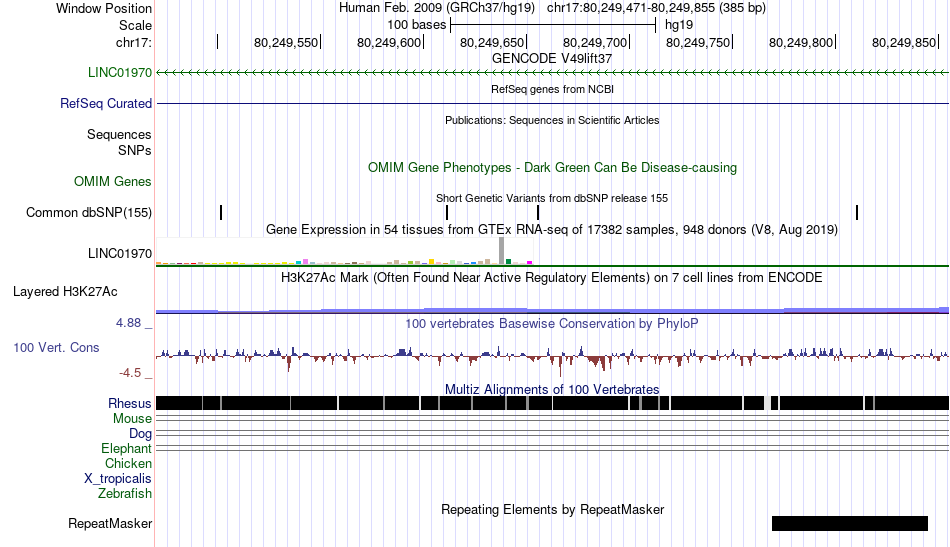Image resolution: width=950 pixels, height=547 pixels.
Task: Click Repeating Elements by RepeatMasker title
Action: pyautogui.click(x=552, y=509)
